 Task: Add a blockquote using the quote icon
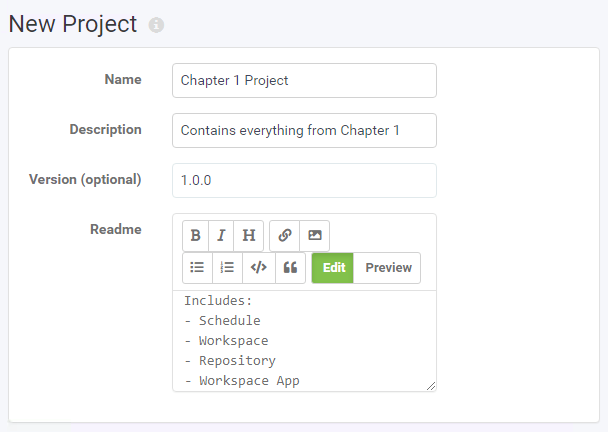[290, 268]
